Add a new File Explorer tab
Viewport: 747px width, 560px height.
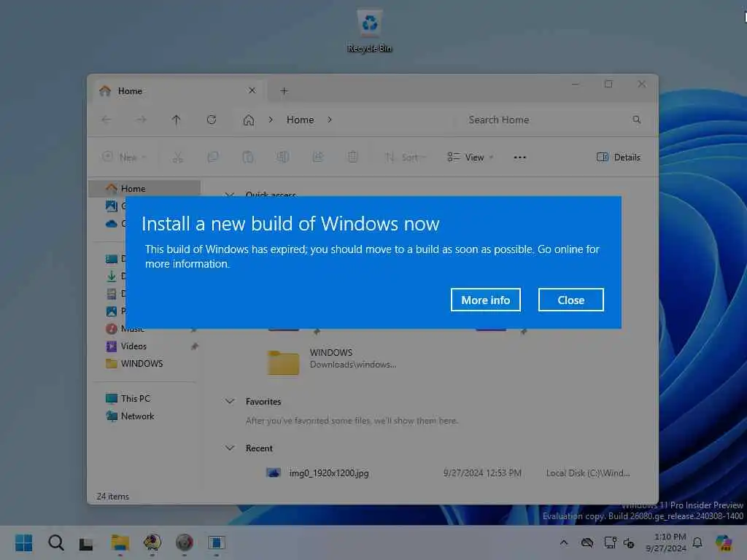[x=284, y=91]
